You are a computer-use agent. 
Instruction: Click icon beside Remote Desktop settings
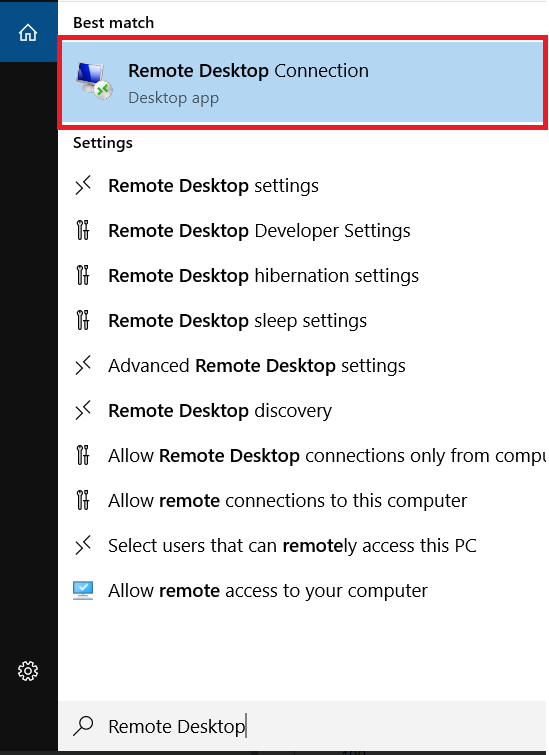click(x=83, y=185)
